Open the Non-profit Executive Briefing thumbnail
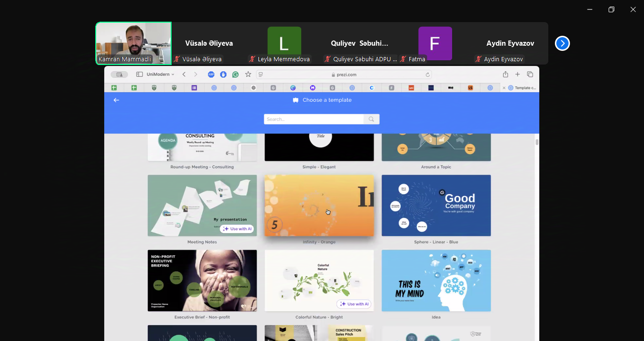Viewport: 644px width, 341px height. pyautogui.click(x=202, y=280)
